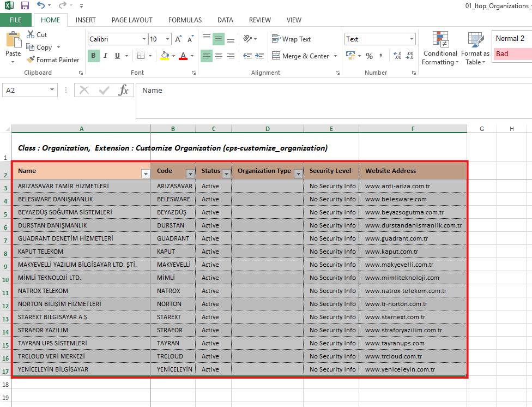The width and height of the screenshot is (532, 407).
Task: Decrease font size with the smaller A icon
Action: point(190,39)
